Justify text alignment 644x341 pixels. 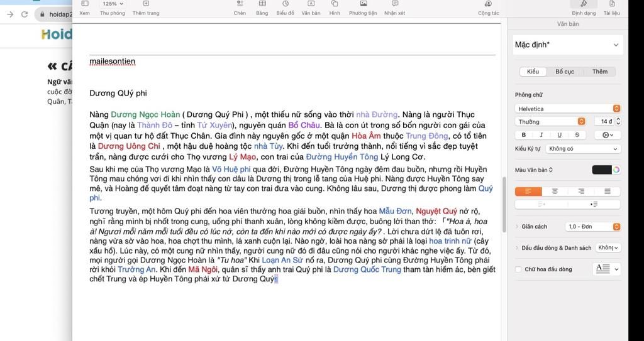click(607, 192)
